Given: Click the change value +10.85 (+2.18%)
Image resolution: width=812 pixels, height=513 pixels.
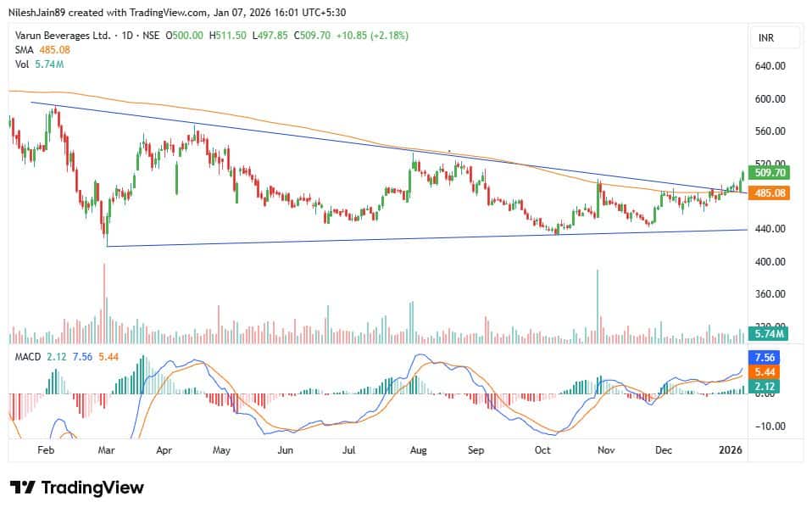Looking at the screenshot, I should (x=372, y=36).
